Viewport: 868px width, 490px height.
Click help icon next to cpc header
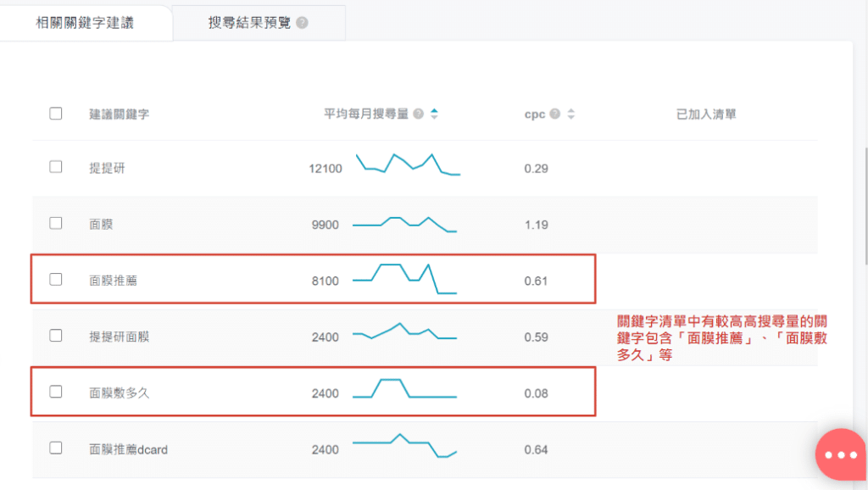click(555, 114)
